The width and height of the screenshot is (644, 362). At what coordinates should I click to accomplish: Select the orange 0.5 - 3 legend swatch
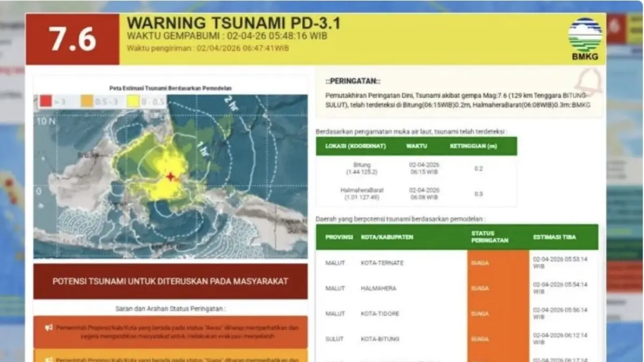[x=88, y=101]
